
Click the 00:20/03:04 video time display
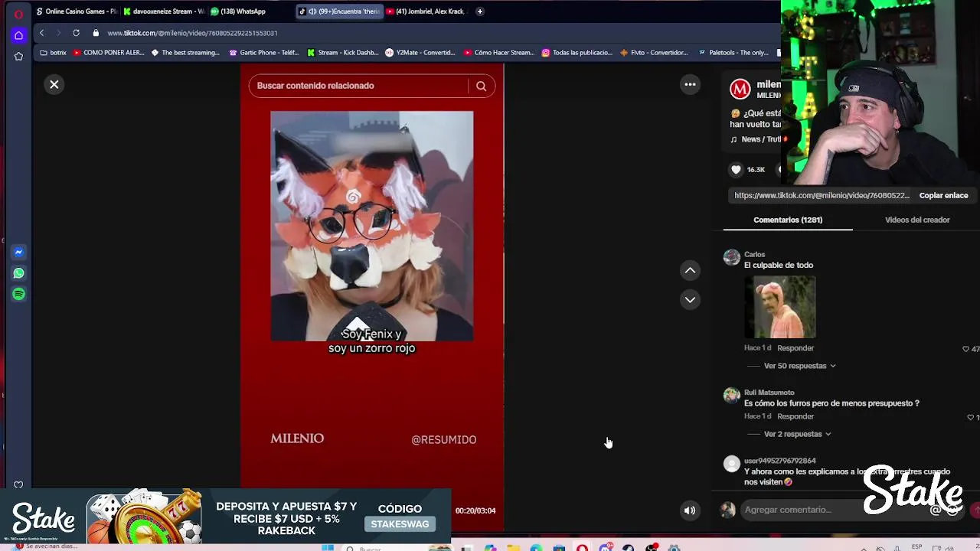click(x=475, y=510)
